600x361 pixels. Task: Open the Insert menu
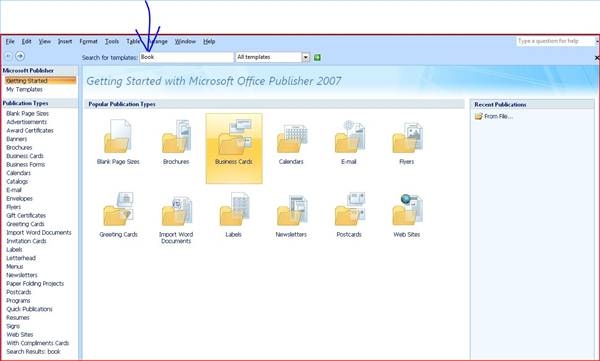pos(65,41)
